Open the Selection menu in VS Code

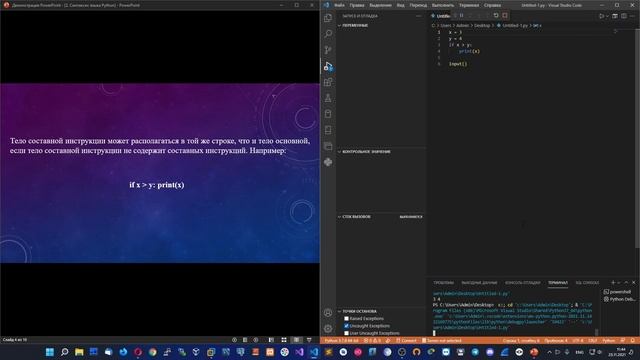click(x=380, y=5)
